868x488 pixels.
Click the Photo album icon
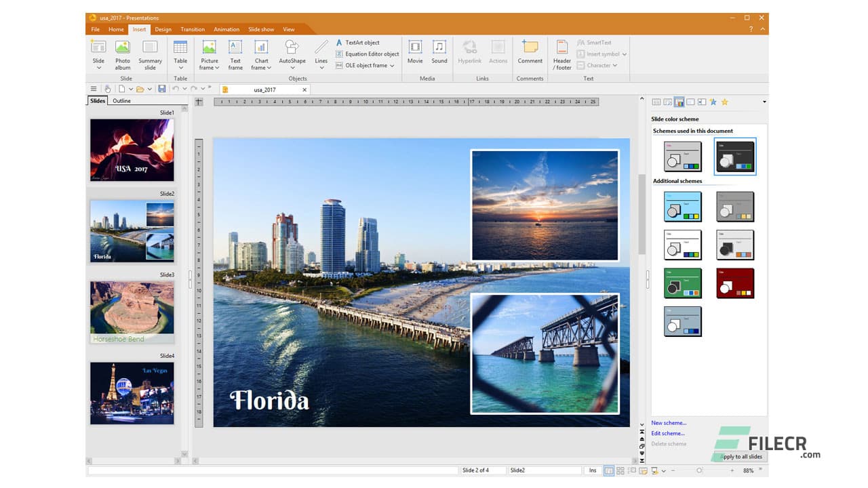pyautogui.click(x=123, y=54)
